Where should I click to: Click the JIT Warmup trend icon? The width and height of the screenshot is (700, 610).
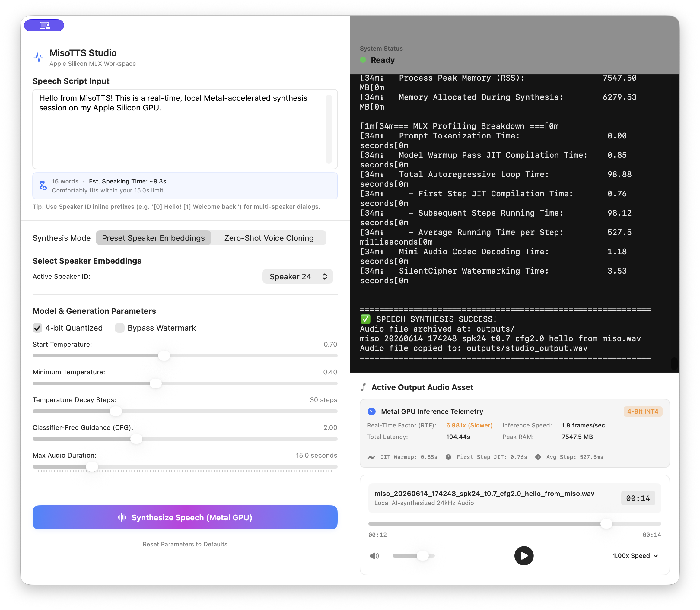point(371,457)
